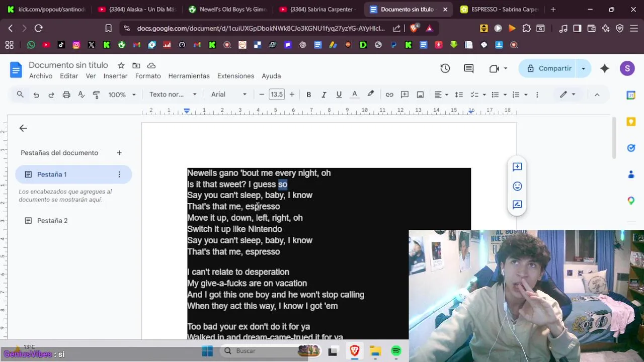
Task: Open the Windows Start menu
Action: click(207, 351)
